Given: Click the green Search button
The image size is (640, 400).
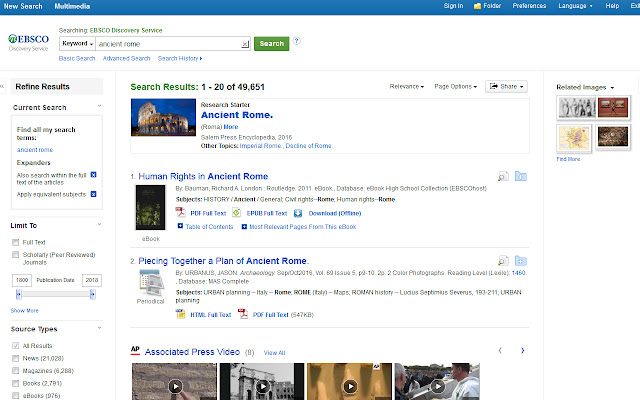Looking at the screenshot, I should point(271,44).
